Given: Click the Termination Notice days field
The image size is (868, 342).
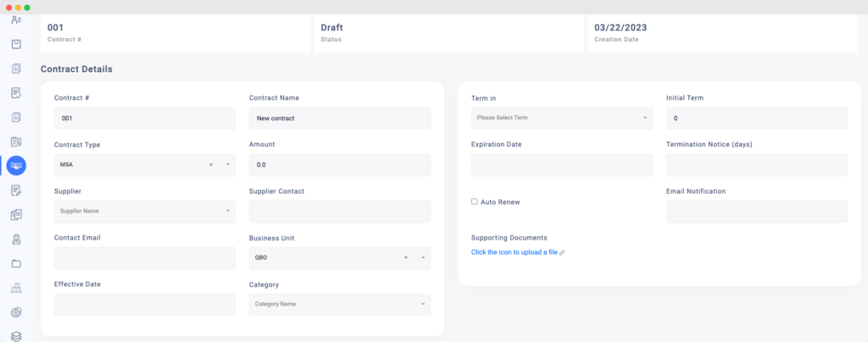Looking at the screenshot, I should point(756,165).
